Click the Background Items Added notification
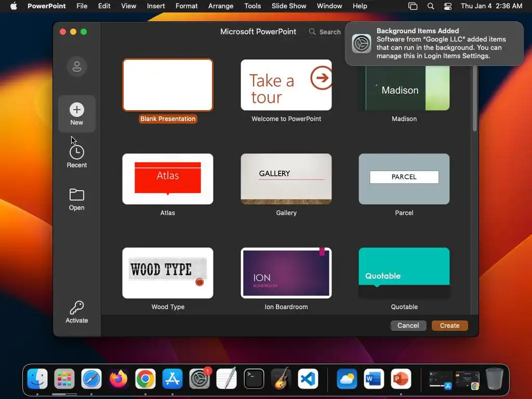This screenshot has width=532, height=399. pos(434,44)
